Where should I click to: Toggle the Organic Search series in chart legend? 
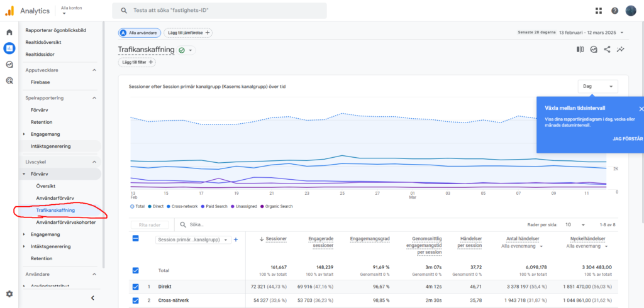[277, 207]
